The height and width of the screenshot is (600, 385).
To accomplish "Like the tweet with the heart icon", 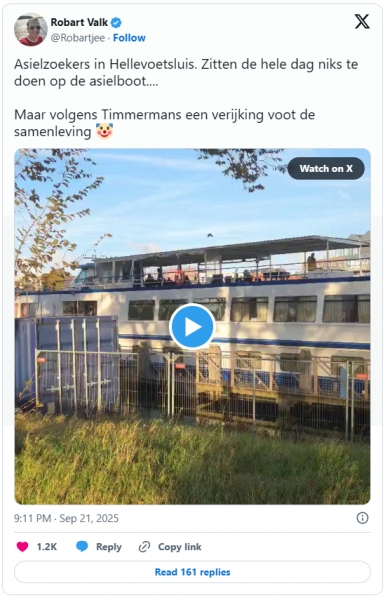I will [22, 547].
